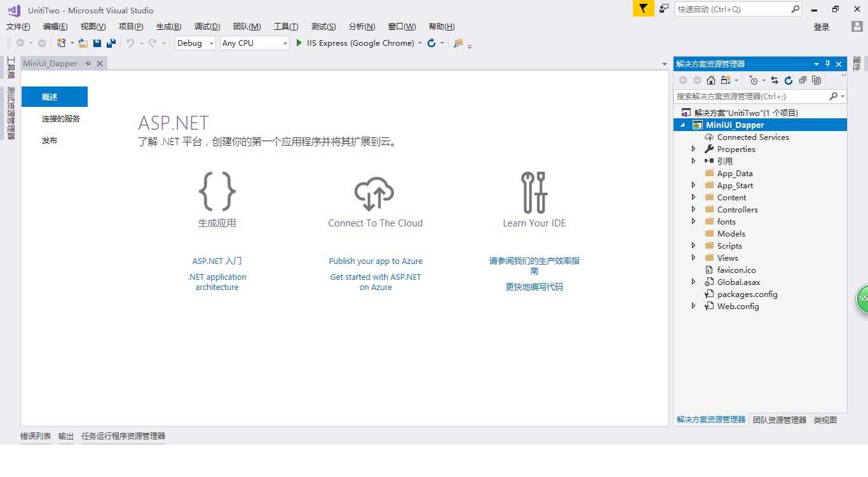
Task: Switch to 连接的服务 tab
Action: (x=61, y=119)
